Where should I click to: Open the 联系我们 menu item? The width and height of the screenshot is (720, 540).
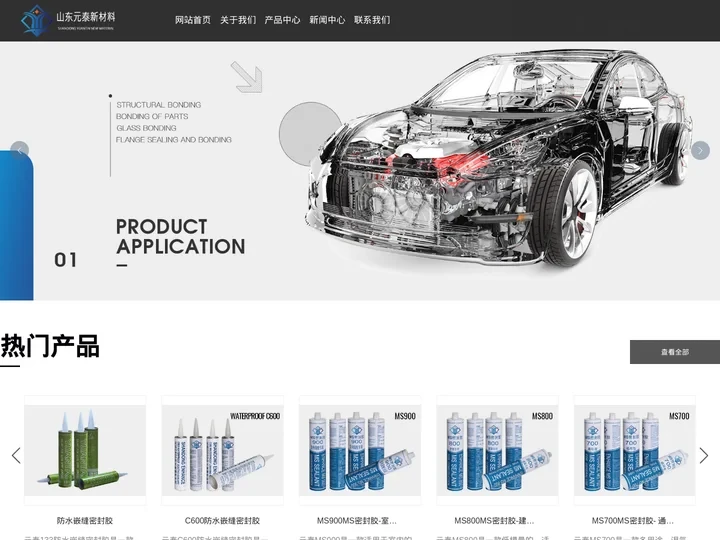(372, 20)
